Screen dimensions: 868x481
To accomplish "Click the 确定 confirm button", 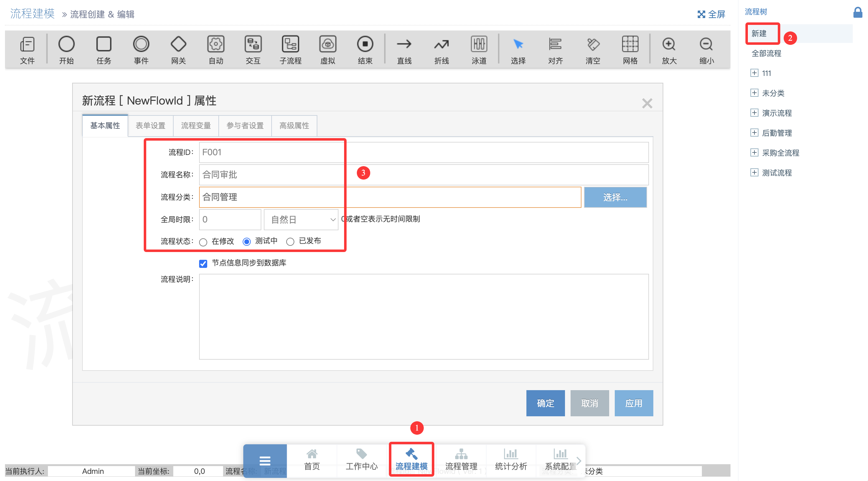I will coord(545,403).
